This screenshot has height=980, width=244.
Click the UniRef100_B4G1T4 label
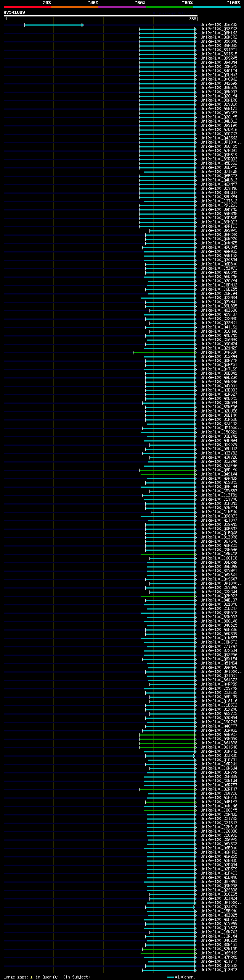(219, 71)
